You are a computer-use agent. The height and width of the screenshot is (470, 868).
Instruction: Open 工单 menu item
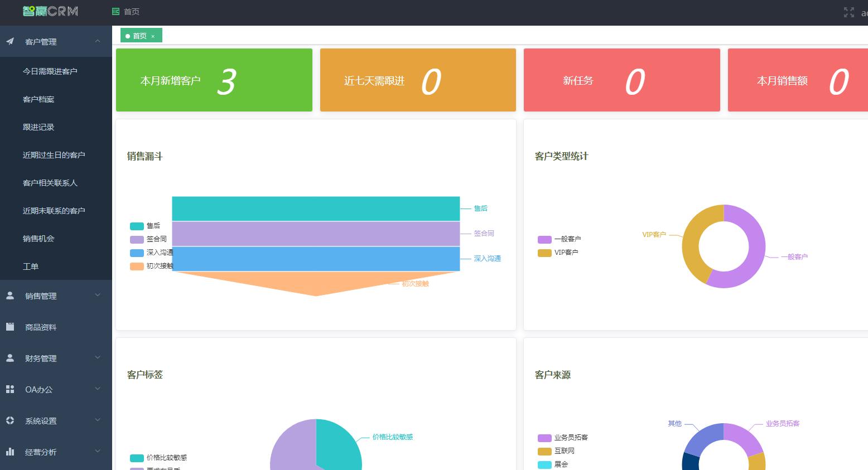tap(56, 267)
